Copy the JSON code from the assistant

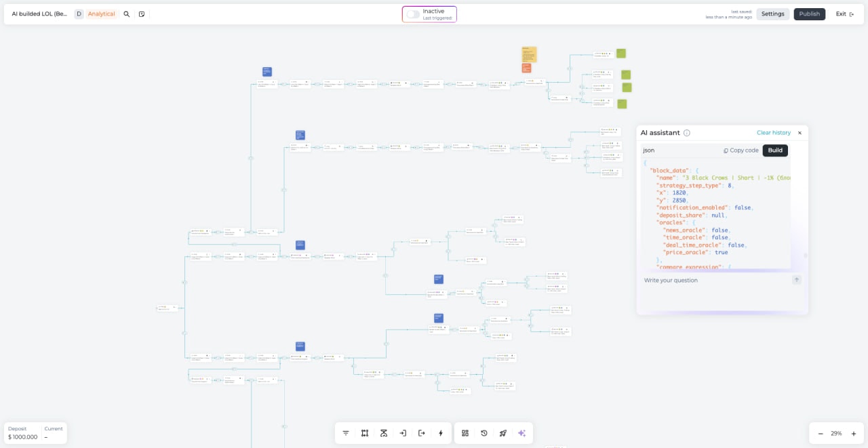tap(740, 150)
